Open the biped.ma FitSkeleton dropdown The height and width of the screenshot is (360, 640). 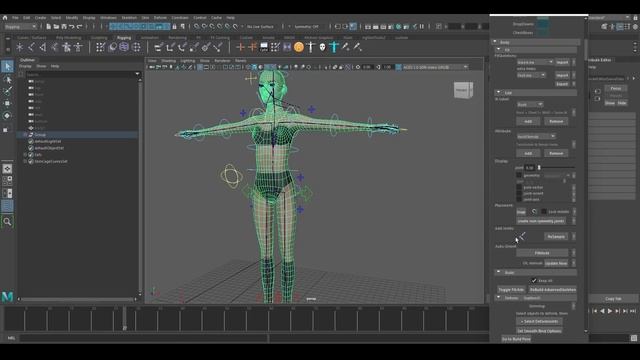click(x=535, y=62)
